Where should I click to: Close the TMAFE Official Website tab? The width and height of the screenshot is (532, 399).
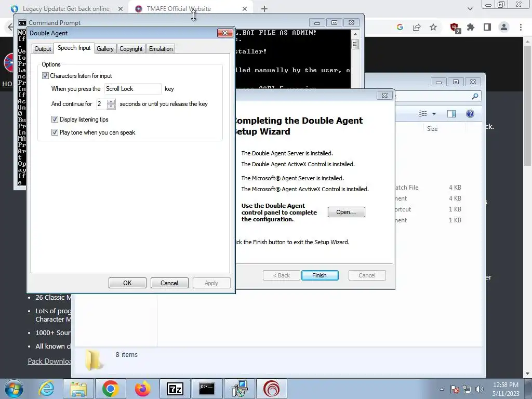point(245,9)
